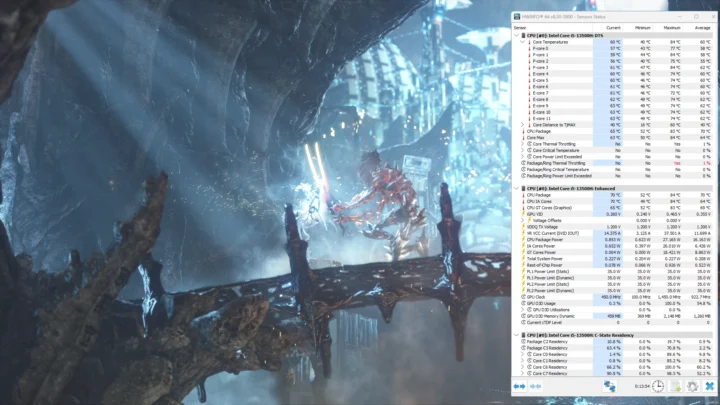Open sensor settings gear icon
Screen dimensions: 720x405
(692, 386)
